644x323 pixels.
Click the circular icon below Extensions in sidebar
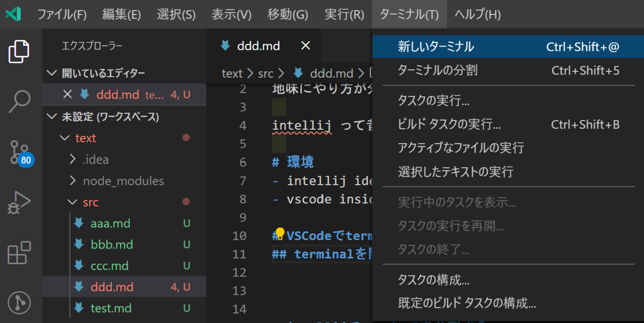tap(20, 303)
